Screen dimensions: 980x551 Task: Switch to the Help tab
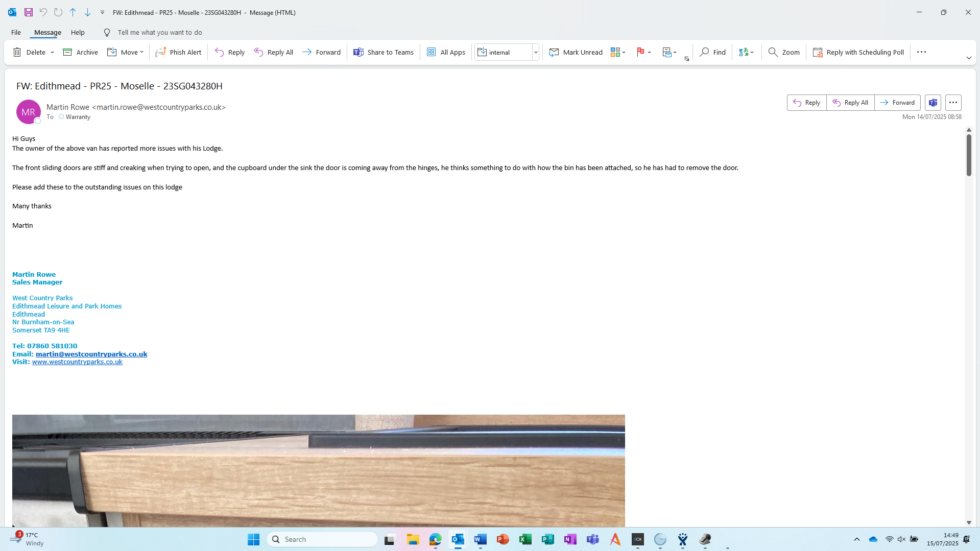78,32
